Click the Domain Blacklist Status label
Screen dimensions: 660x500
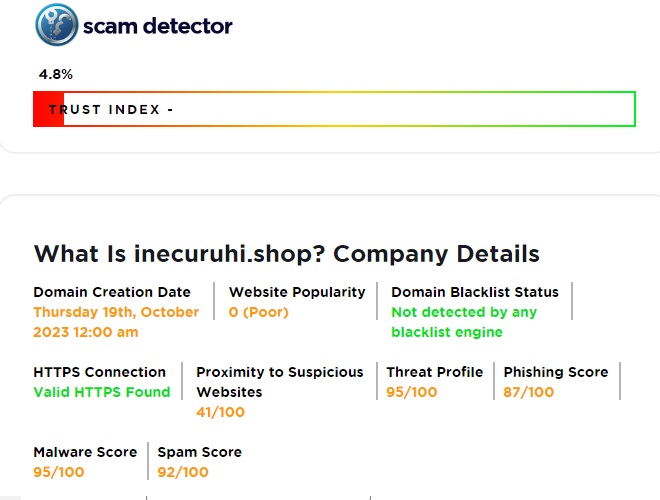(x=473, y=292)
